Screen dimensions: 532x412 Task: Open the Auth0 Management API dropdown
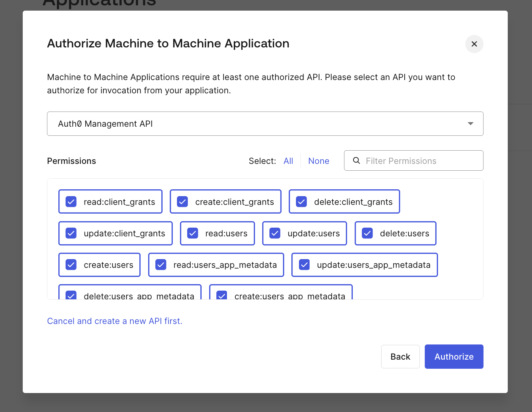264,124
